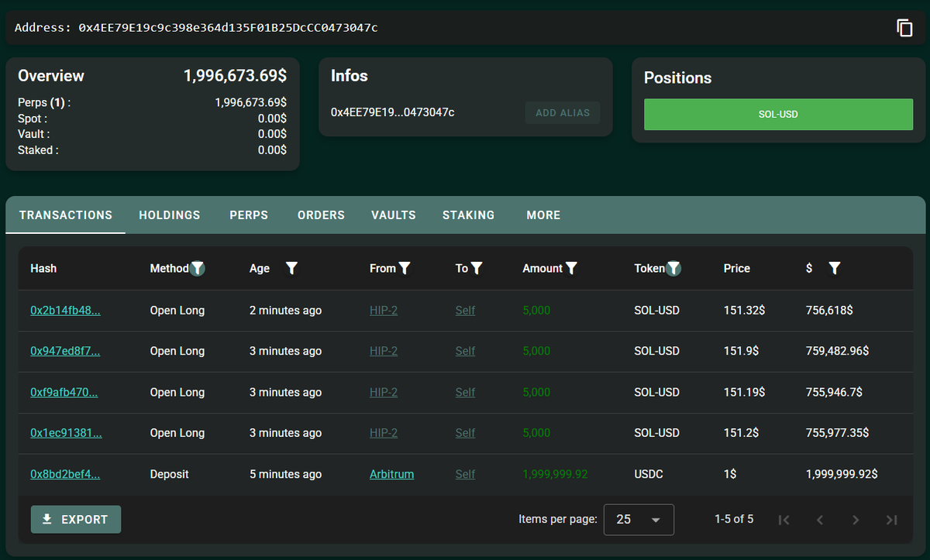Screen dimensions: 930x560
Task: Open the SOL-USD position
Action: click(778, 115)
